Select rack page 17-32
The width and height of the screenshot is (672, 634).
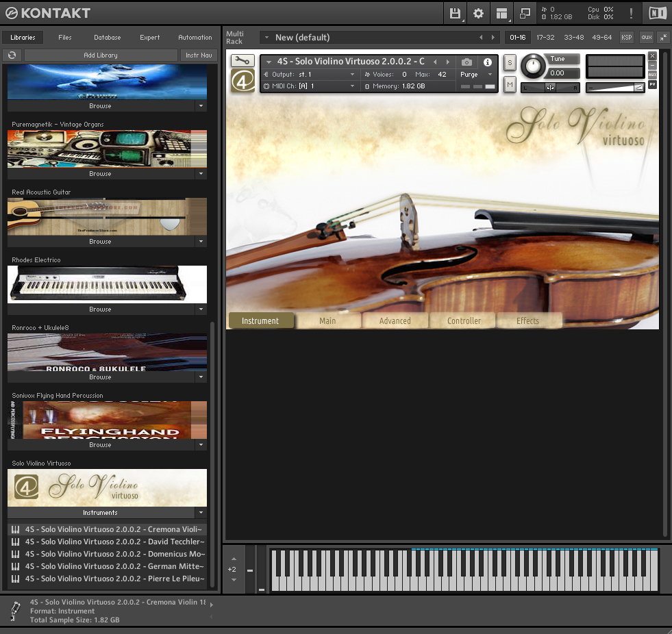[545, 37]
